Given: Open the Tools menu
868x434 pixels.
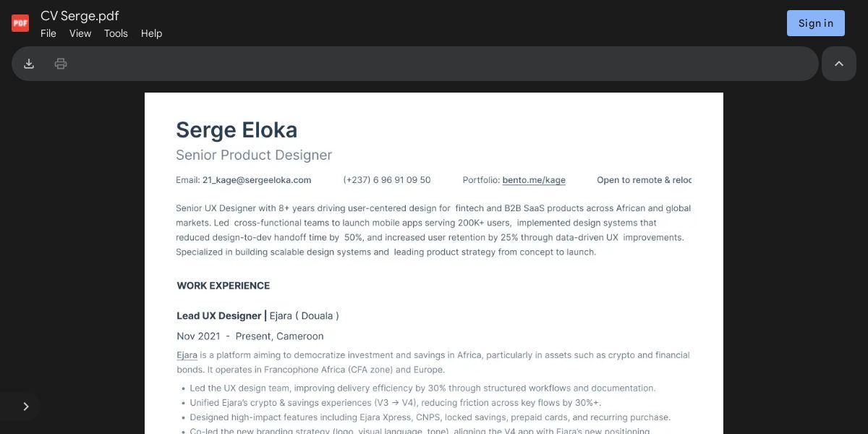Looking at the screenshot, I should [x=116, y=33].
